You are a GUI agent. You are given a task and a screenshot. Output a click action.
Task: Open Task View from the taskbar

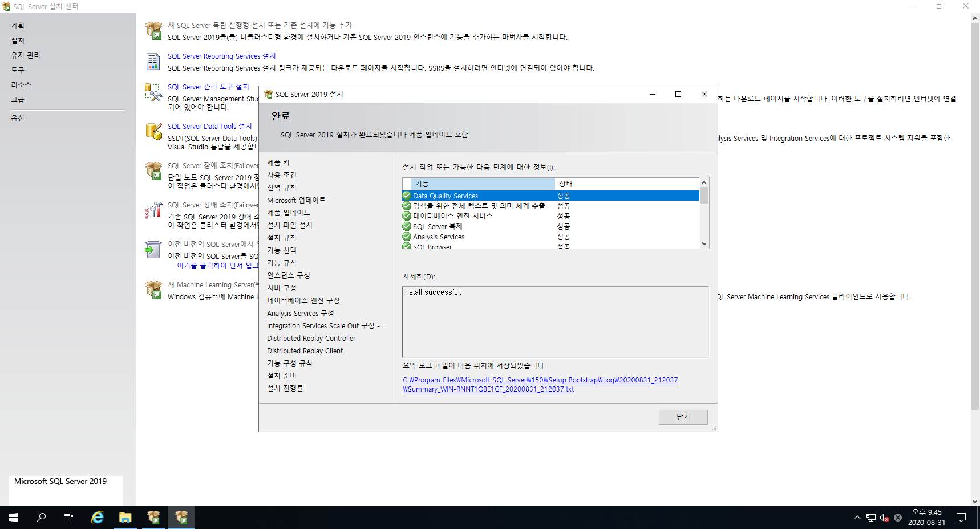tap(68, 518)
